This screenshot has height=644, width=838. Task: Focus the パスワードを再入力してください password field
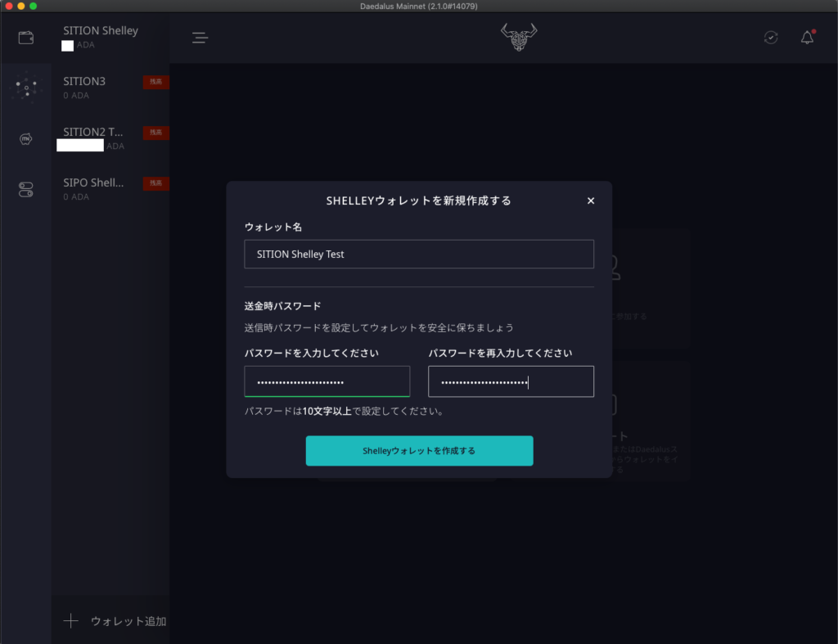coord(511,382)
